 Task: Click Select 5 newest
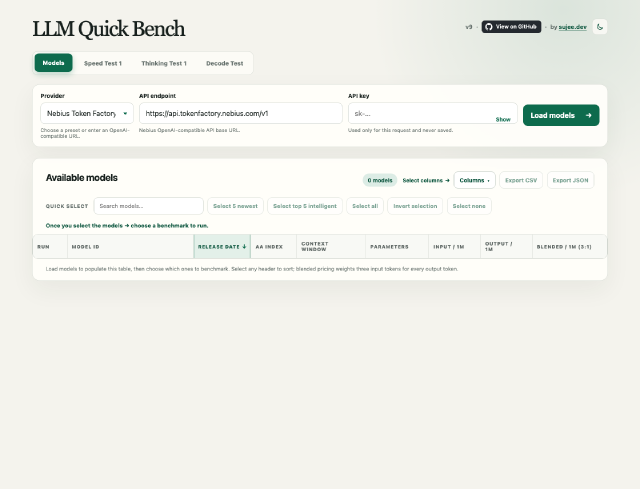tap(235, 206)
